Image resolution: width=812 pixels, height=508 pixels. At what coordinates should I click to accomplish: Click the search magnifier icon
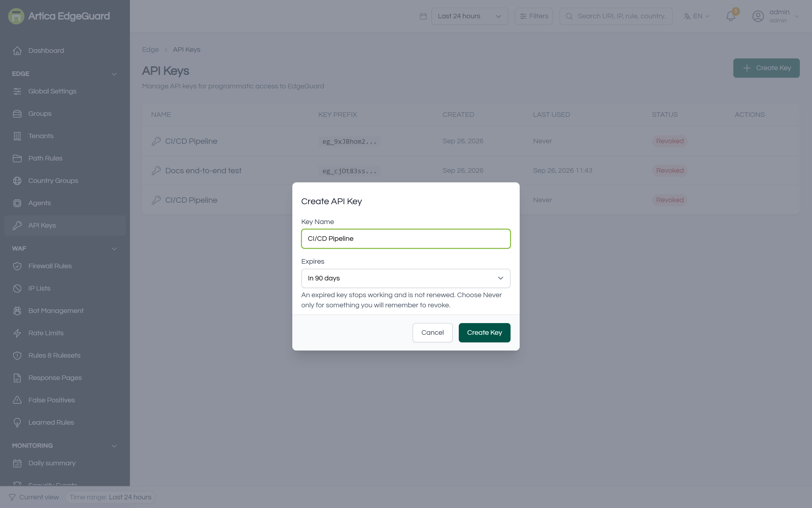click(x=569, y=16)
